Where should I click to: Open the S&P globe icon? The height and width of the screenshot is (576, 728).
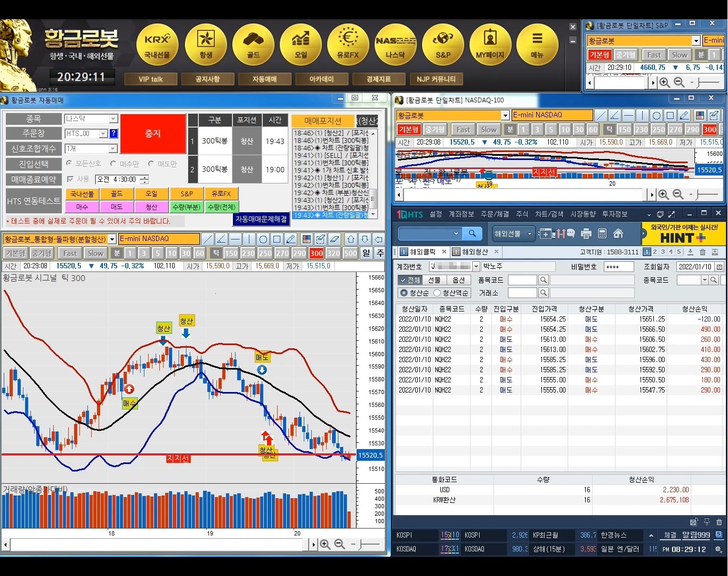pos(443,45)
